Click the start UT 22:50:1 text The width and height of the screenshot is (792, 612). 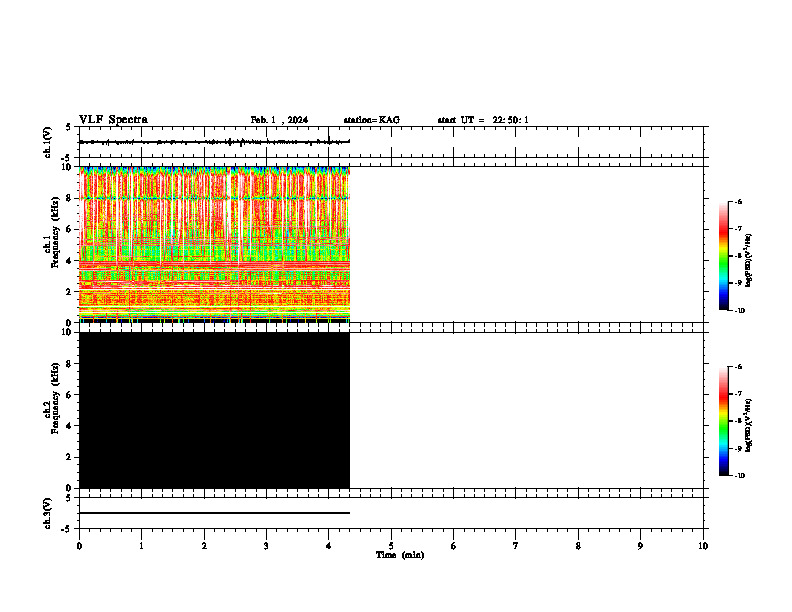pyautogui.click(x=483, y=120)
